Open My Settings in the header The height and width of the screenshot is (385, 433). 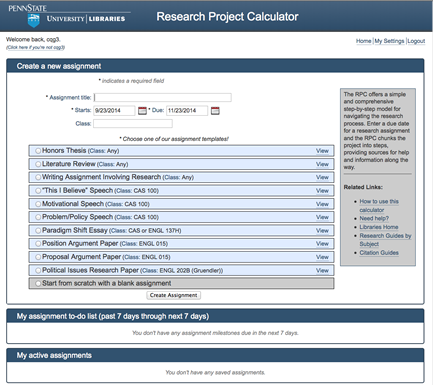389,41
